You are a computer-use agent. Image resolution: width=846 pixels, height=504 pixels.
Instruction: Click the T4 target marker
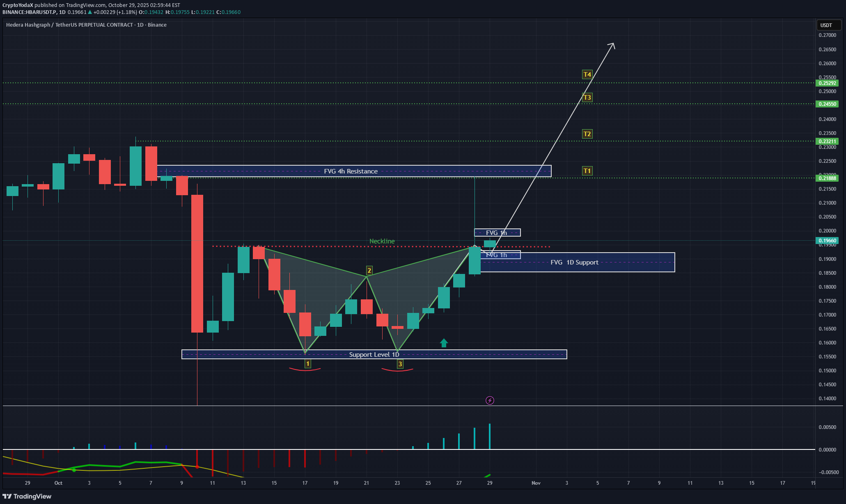click(587, 74)
